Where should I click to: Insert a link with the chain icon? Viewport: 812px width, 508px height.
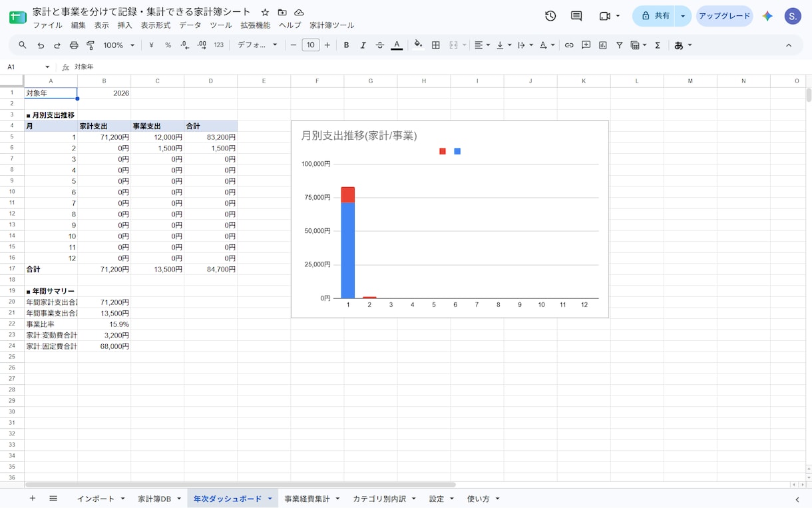[569, 45]
